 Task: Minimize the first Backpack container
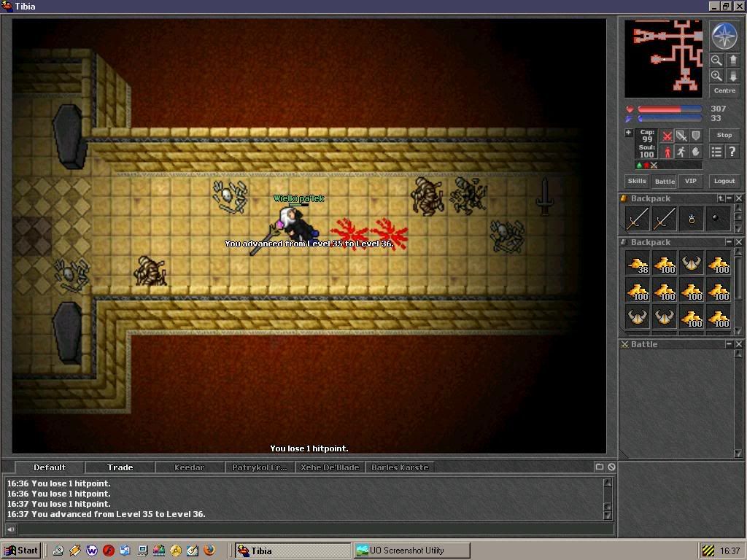pyautogui.click(x=729, y=198)
